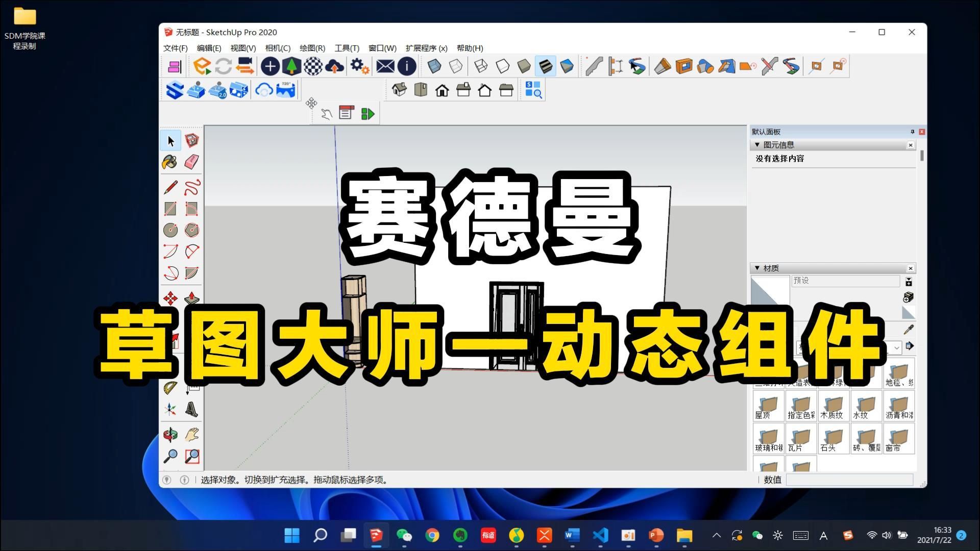Open the materials library dropdown

[897, 347]
